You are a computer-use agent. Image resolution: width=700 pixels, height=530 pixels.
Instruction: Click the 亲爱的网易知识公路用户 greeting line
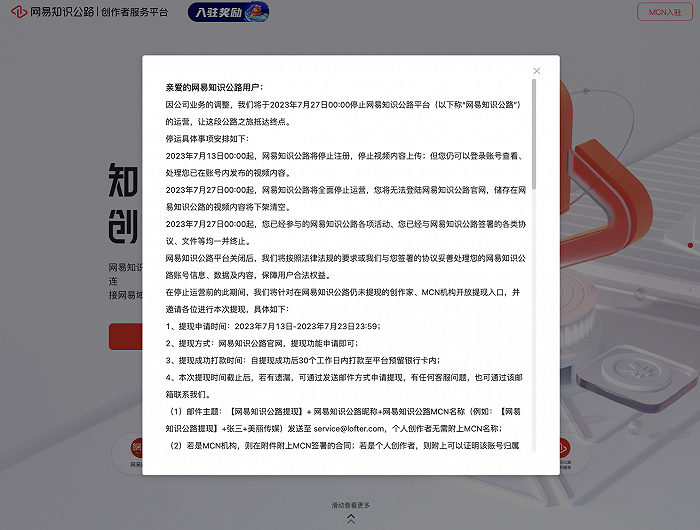[x=214, y=88]
